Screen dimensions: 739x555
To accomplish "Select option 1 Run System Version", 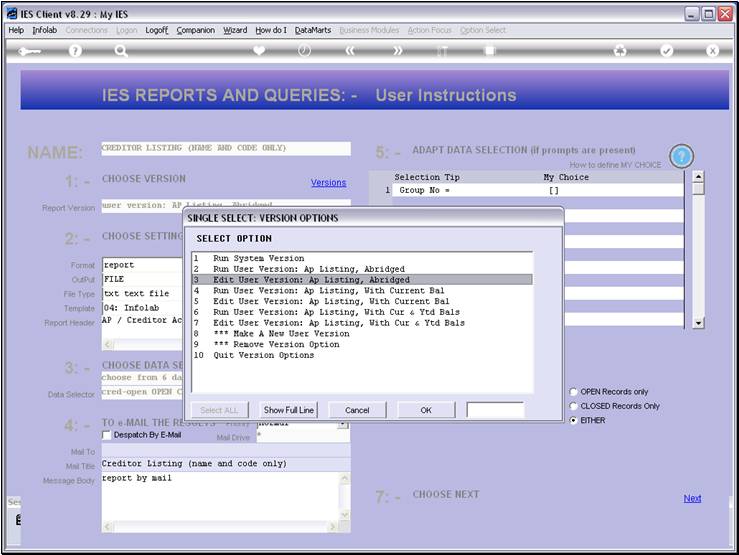I will tap(362, 258).
